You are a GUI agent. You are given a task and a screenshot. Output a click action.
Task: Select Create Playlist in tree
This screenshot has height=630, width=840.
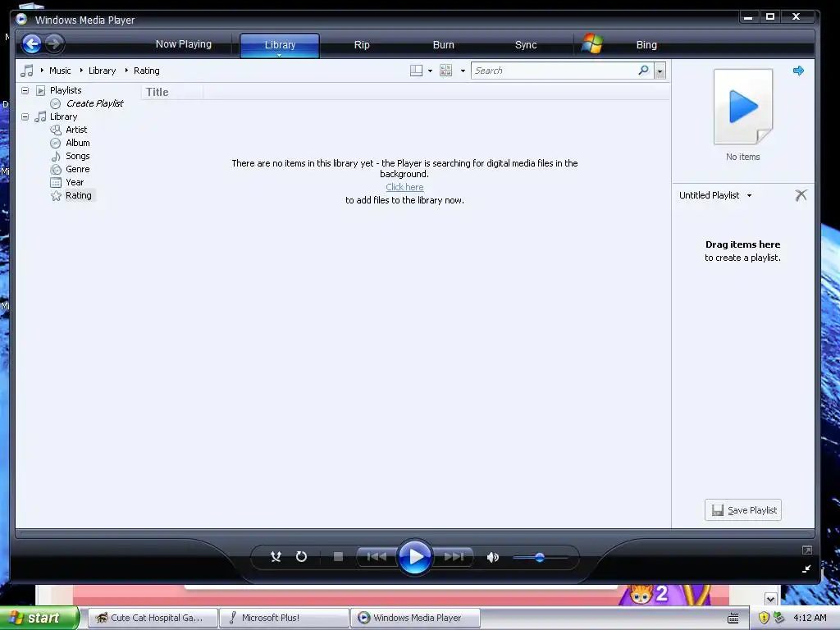click(x=94, y=103)
